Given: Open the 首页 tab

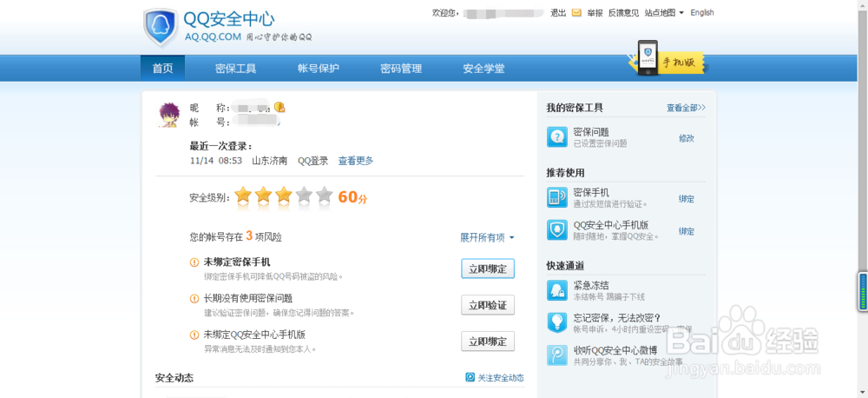Looking at the screenshot, I should coord(163,69).
